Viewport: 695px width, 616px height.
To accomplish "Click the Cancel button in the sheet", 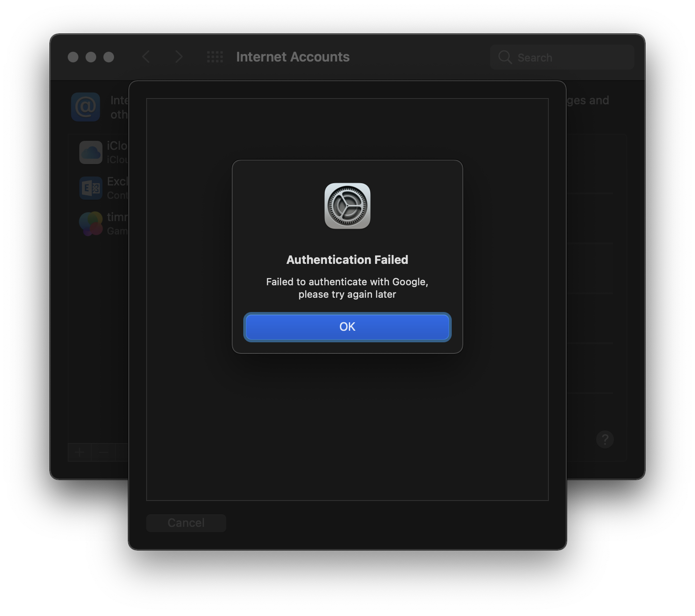I will point(186,523).
